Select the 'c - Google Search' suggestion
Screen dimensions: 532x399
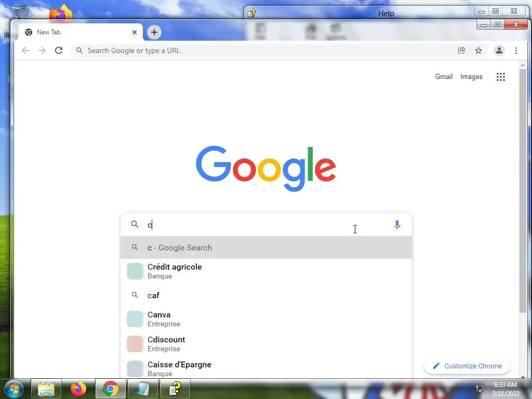(x=267, y=248)
